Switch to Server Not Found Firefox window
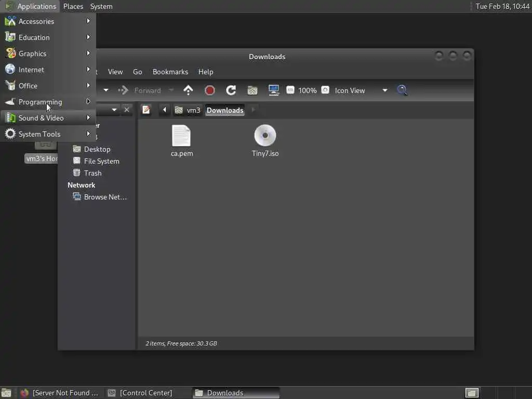532x399 pixels. tap(60, 393)
